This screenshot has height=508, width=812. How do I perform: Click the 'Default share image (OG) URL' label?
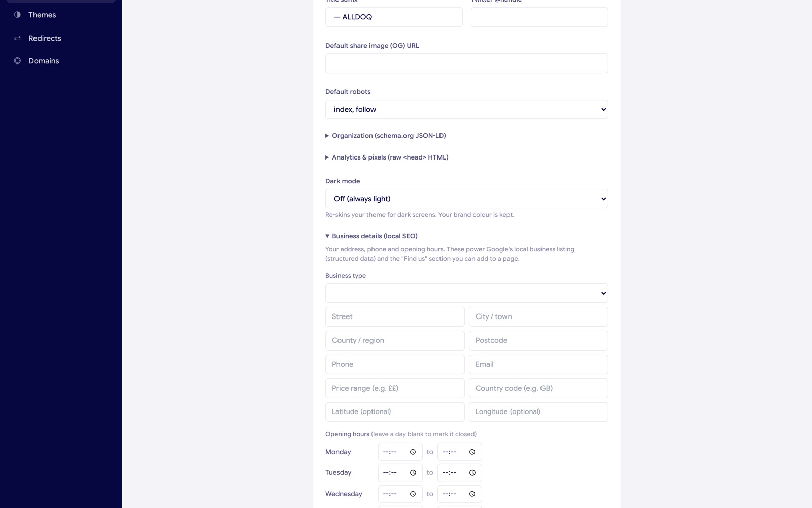click(x=372, y=46)
